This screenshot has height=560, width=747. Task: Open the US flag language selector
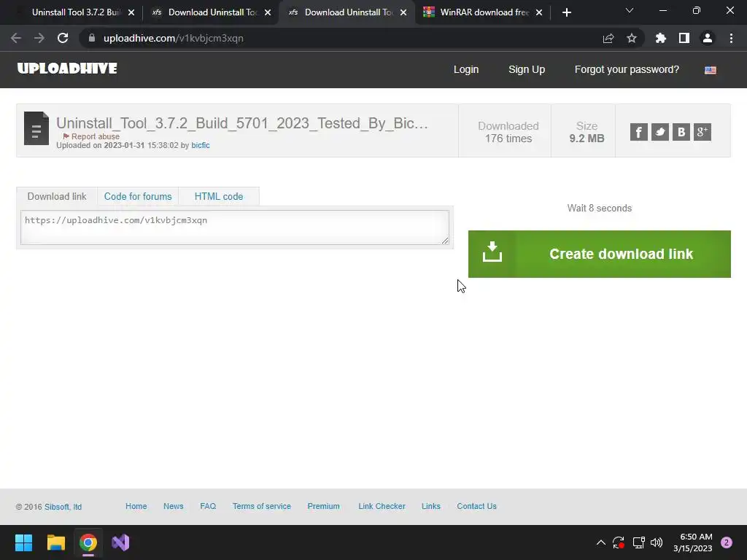click(711, 70)
